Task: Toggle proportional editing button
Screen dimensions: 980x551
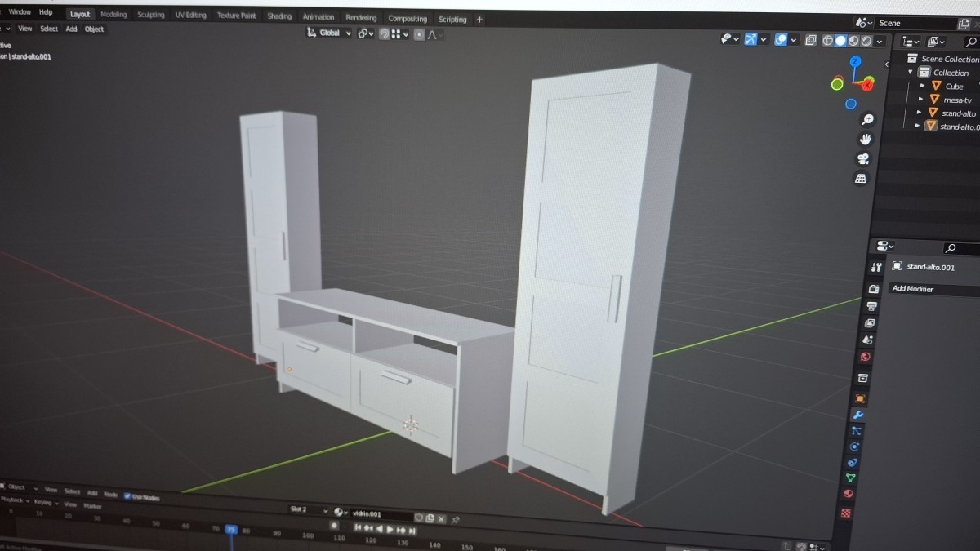Action: point(419,34)
